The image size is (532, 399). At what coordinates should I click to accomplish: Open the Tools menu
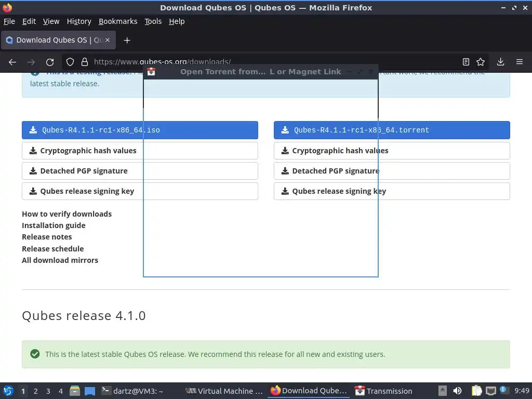(153, 21)
